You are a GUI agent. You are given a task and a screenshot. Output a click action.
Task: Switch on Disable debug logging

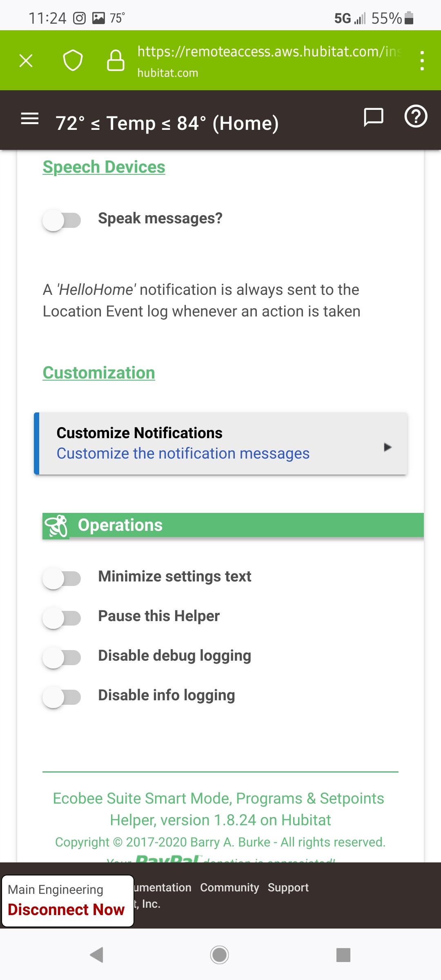[x=62, y=657]
